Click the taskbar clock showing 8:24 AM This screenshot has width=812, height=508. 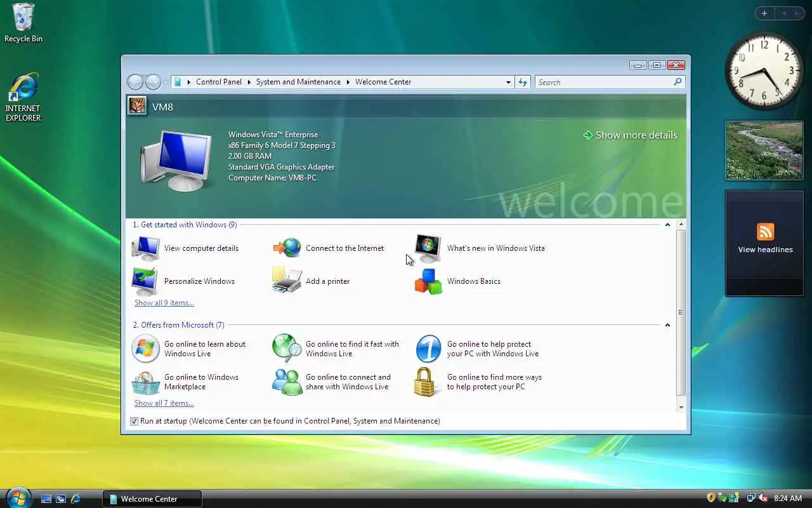coord(788,498)
